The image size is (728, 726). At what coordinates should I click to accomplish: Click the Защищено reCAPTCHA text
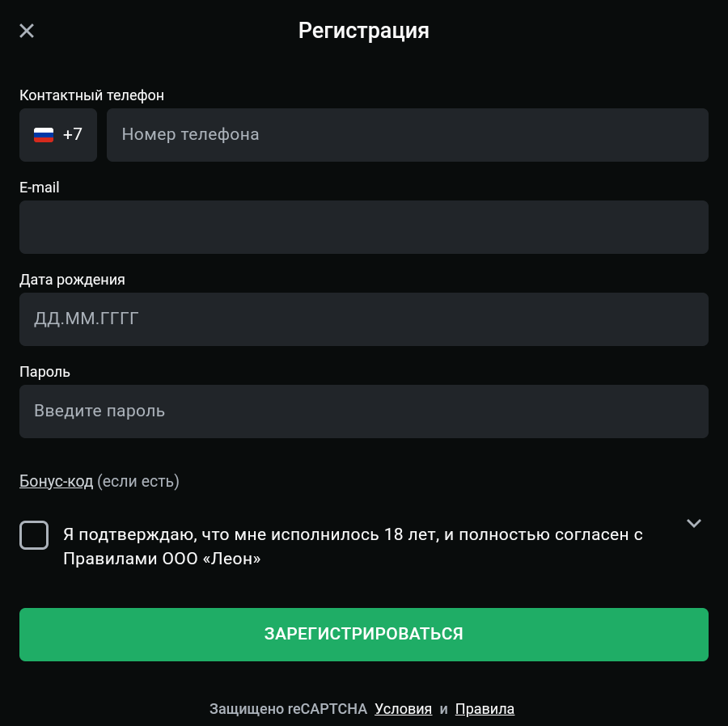click(288, 709)
